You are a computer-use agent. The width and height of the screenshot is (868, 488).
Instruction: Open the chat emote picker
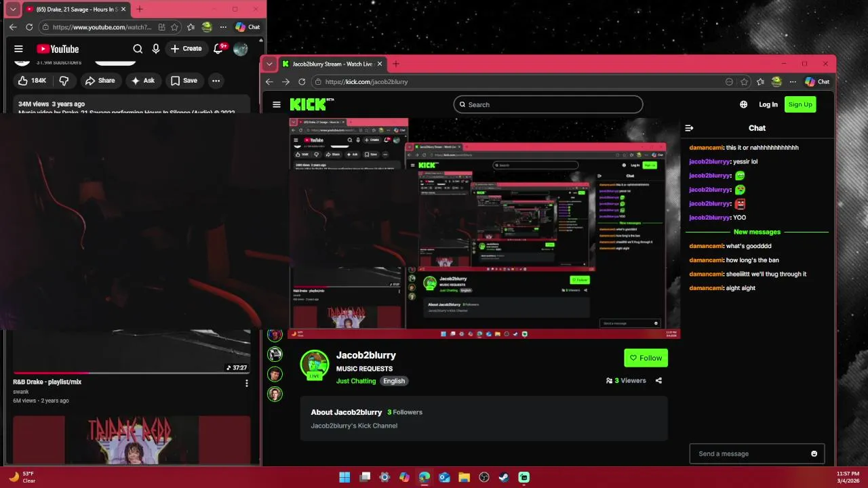814,453
